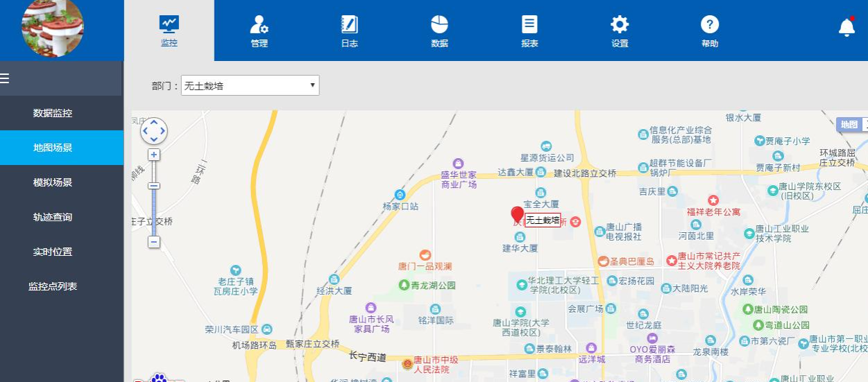Click 贾庵子小学 school icon
The image size is (868, 382).
tap(759, 141)
